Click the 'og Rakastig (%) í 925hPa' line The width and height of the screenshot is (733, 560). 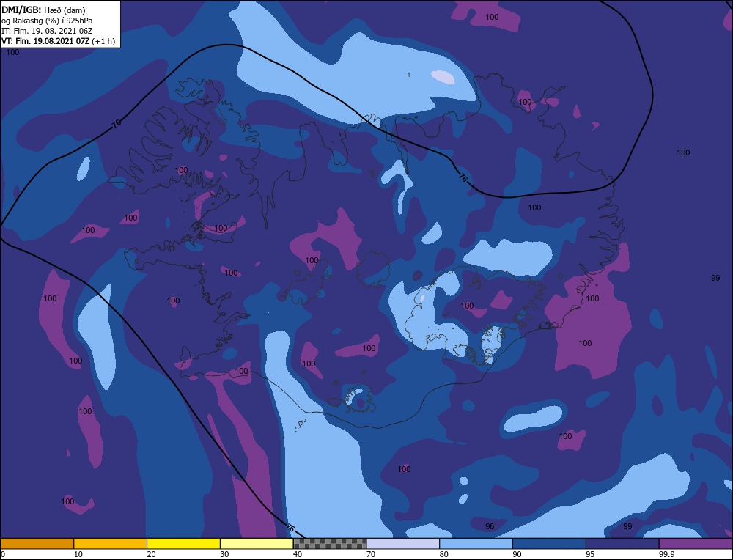[x=47, y=20]
